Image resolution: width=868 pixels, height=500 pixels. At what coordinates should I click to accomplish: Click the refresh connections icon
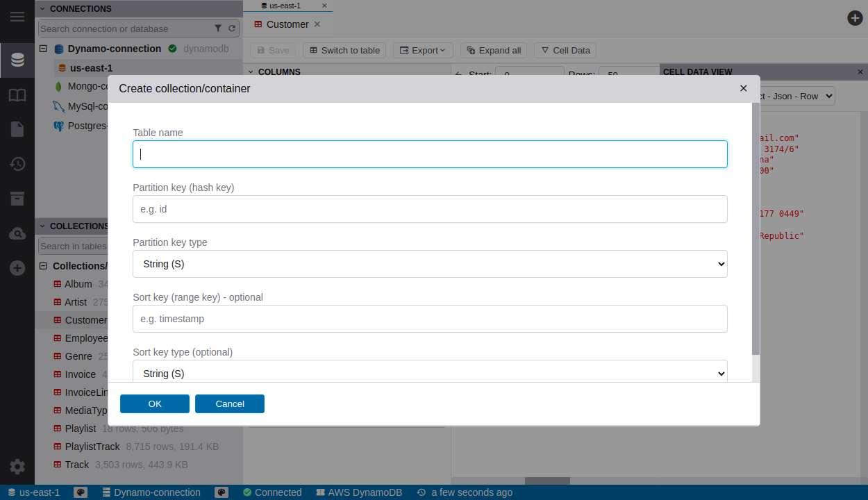[232, 28]
